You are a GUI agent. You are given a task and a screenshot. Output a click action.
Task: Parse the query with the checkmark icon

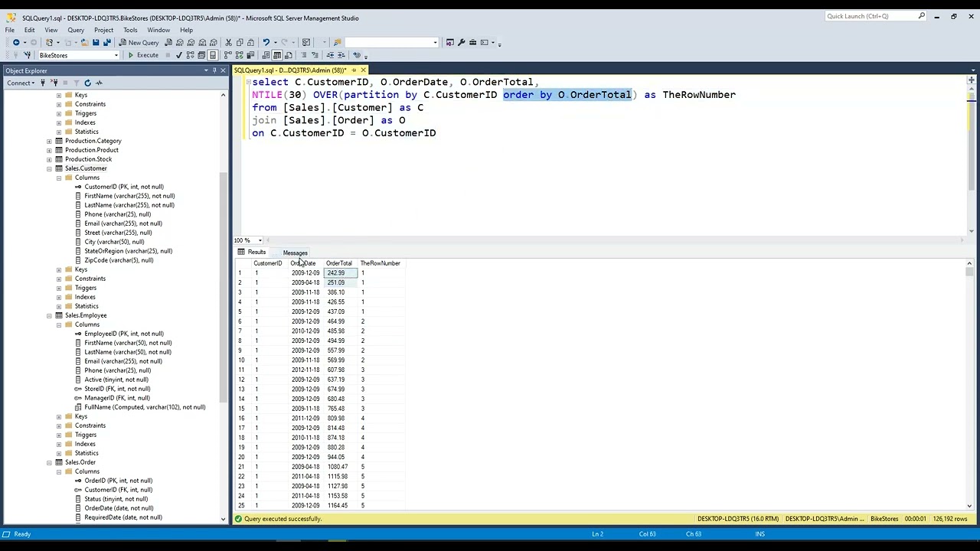click(179, 55)
